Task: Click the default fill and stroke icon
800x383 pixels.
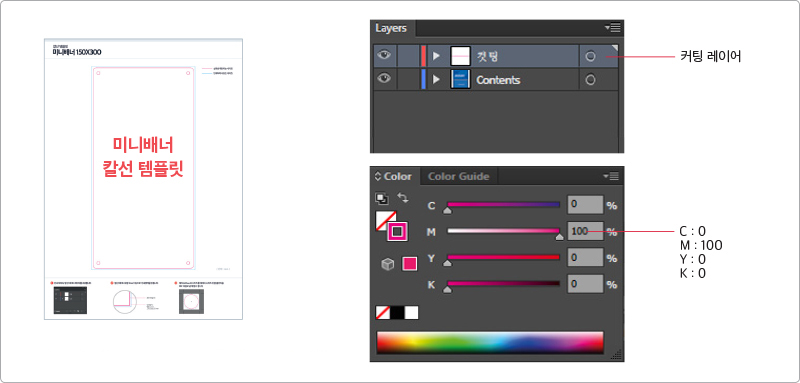Action: pyautogui.click(x=381, y=198)
